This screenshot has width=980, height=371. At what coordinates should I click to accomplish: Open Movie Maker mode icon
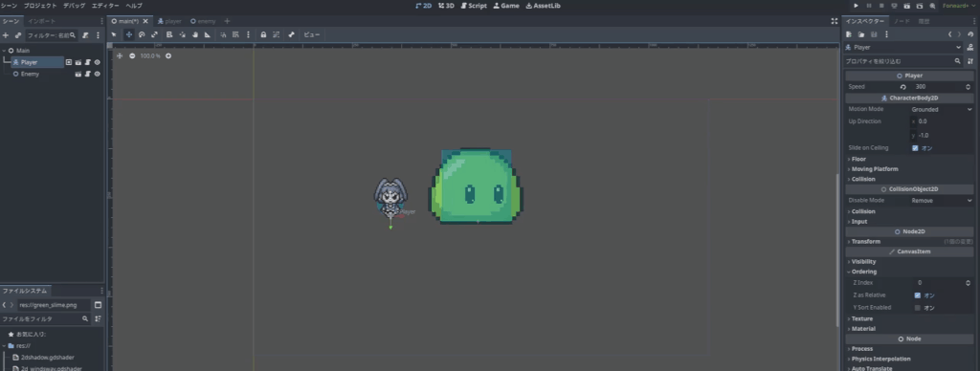[932, 6]
